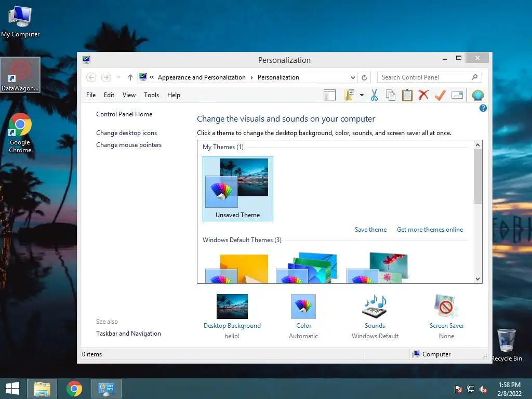Open the Screen Saver settings icon
The width and height of the screenshot is (532, 399).
pyautogui.click(x=446, y=307)
